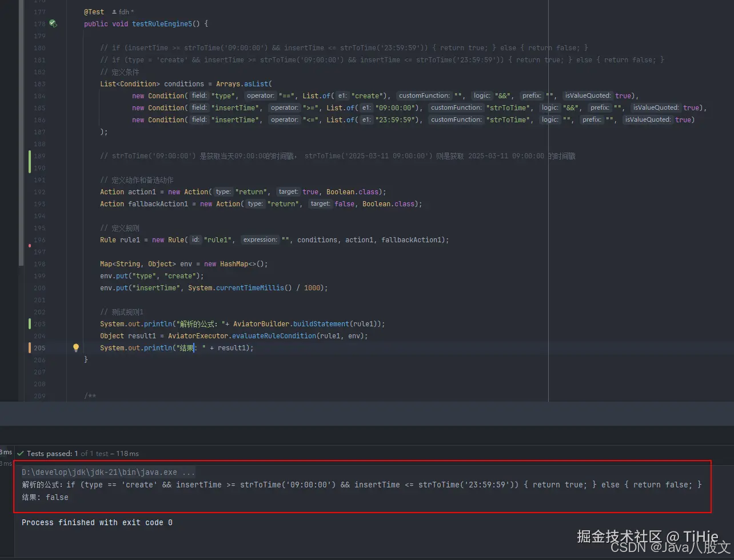Screen dimensions: 734x560
Task: Click the orange change marker at line 205
Action: click(30, 347)
